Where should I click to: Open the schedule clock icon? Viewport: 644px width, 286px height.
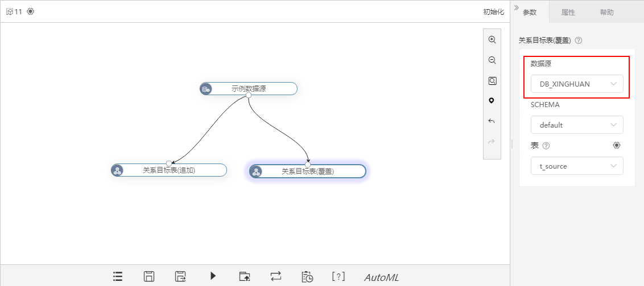(307, 276)
